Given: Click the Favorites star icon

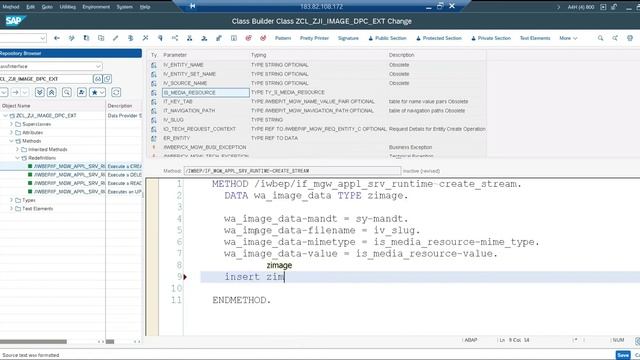Looking at the screenshot, I should pos(95,92).
